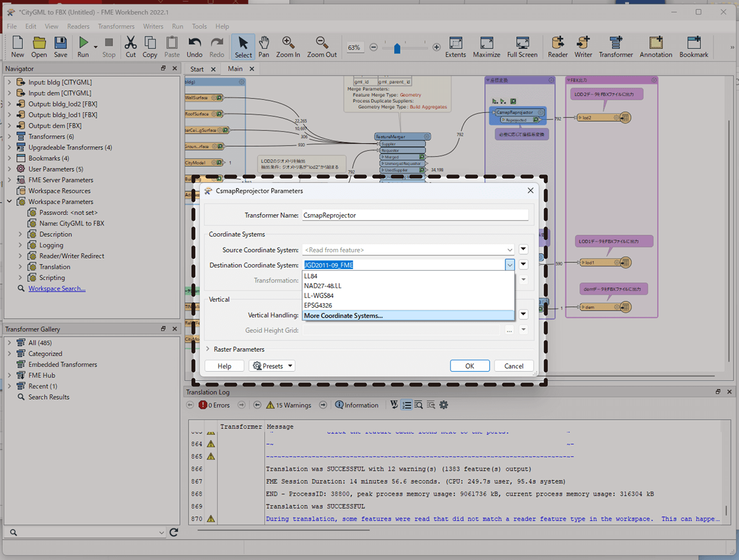Undo the last action via toolbar
Screen dimensions: 739x560
[194, 47]
